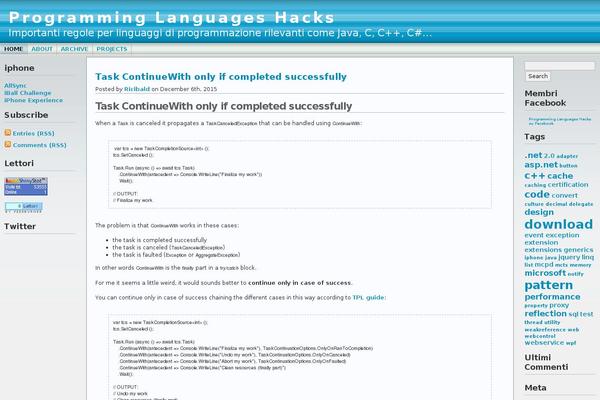Viewport: 600px width, 400px height.
Task: Subscribe via Entries (RSS) link
Action: tap(34, 133)
